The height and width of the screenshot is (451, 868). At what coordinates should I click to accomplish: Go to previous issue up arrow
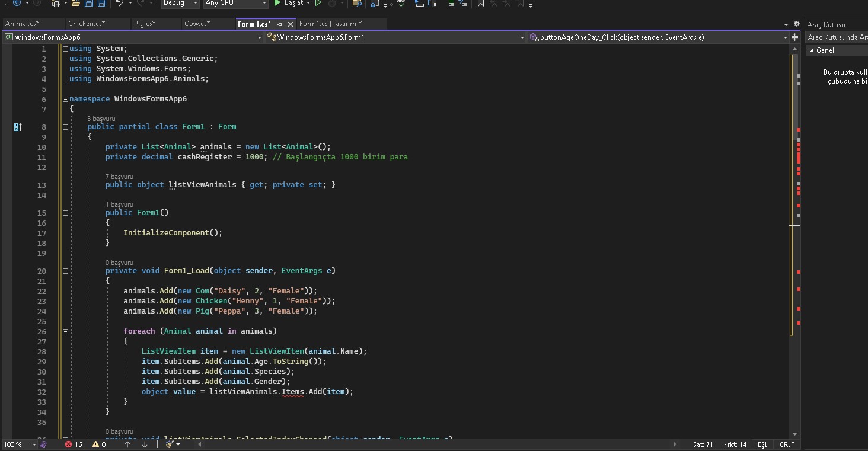tap(127, 444)
